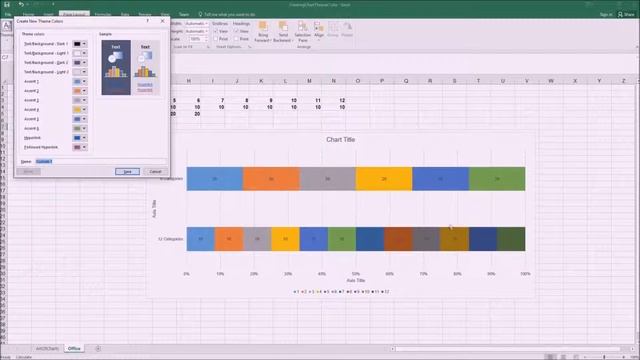
Task: Click Save button in theme colors dialog
Action: tap(127, 171)
